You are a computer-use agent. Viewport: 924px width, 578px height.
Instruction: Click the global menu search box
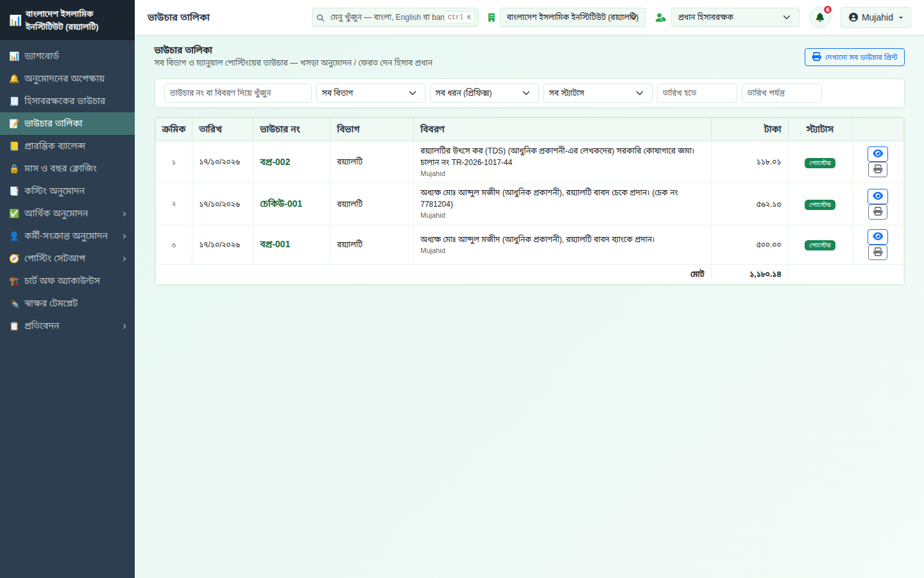pyautogui.click(x=395, y=17)
